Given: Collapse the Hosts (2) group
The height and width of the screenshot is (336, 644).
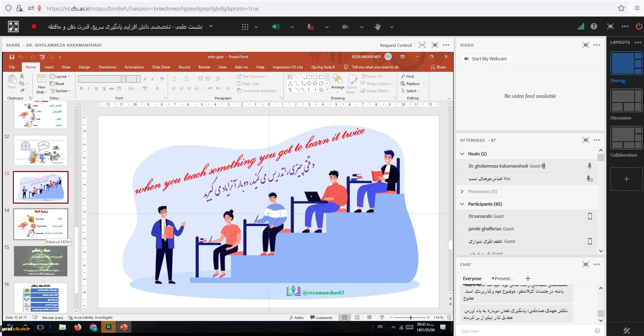Looking at the screenshot, I should point(462,154).
